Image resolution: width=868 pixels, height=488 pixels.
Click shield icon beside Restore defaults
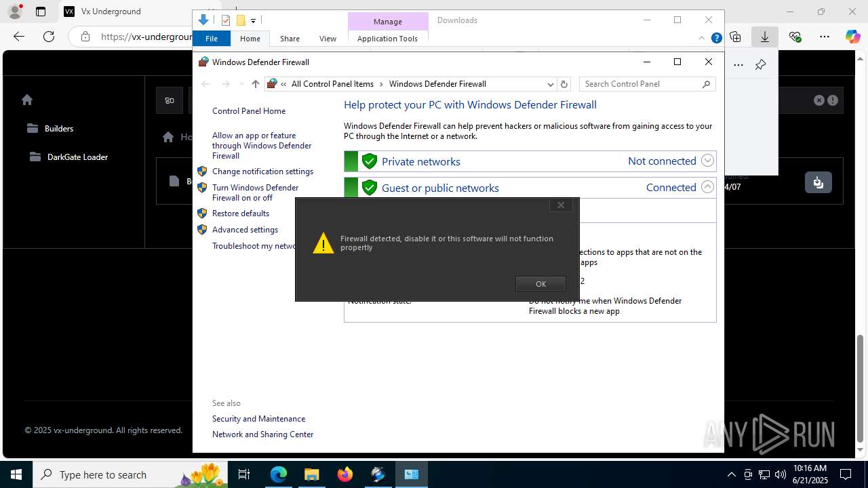tap(202, 213)
